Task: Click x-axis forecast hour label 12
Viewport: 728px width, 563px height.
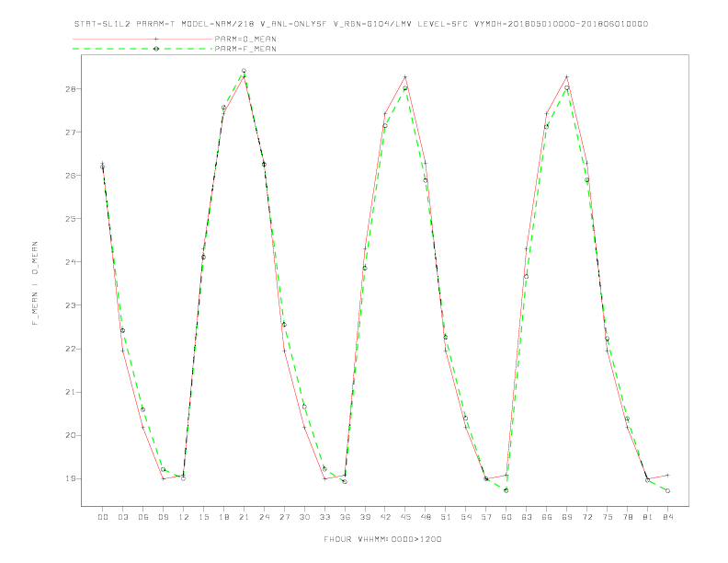Action: click(184, 517)
